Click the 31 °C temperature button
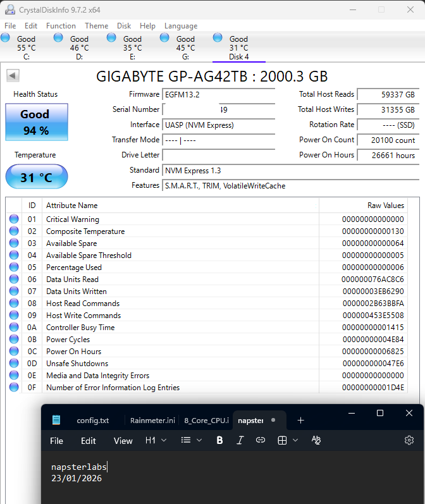Screen dimensions: 425x504 tap(35, 178)
